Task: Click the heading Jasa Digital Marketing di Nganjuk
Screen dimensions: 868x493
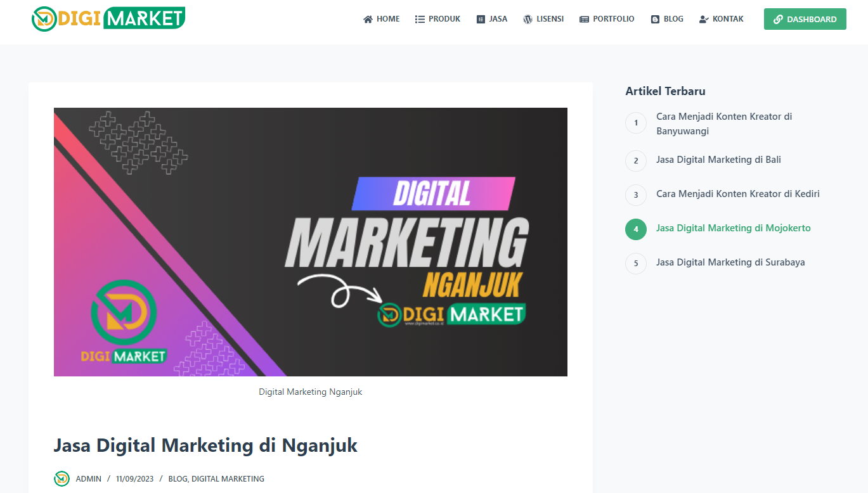Action: [205, 445]
